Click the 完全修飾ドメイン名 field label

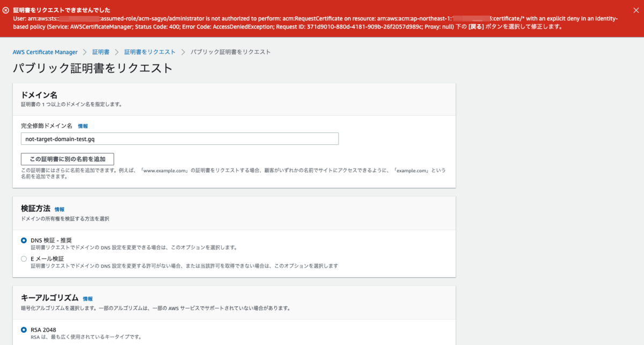point(47,126)
